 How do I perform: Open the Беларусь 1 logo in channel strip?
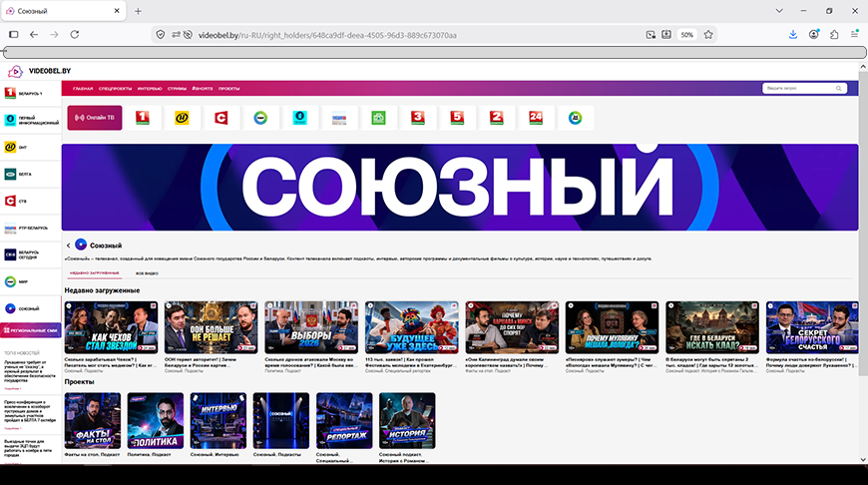click(143, 118)
